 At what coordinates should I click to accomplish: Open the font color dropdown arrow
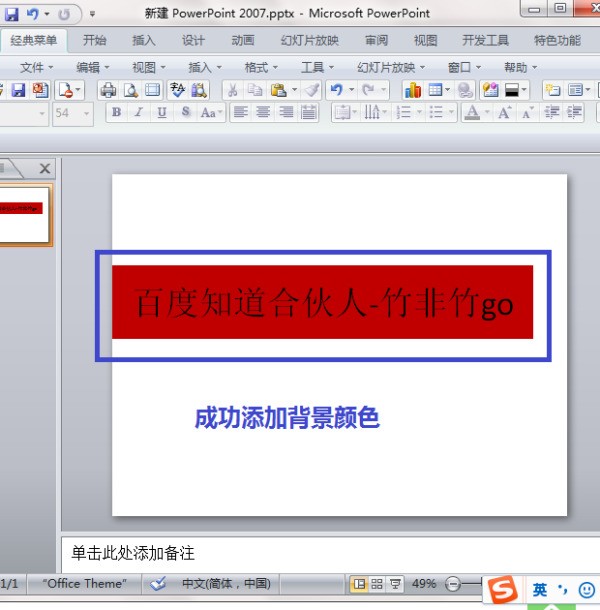click(486, 113)
